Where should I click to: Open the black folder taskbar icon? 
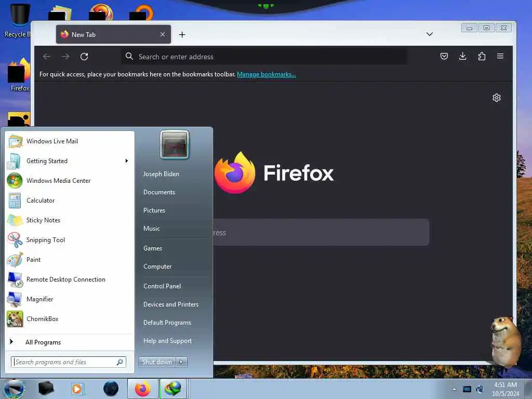coord(46,388)
